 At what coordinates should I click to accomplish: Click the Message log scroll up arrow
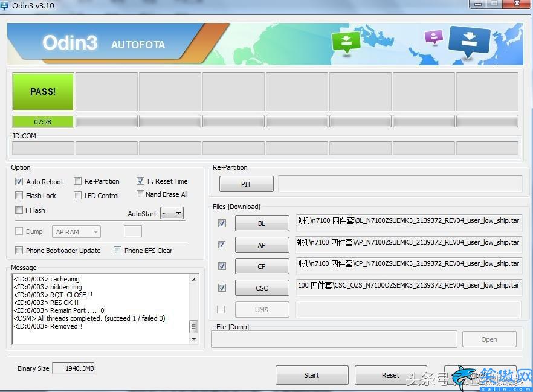tap(194, 280)
